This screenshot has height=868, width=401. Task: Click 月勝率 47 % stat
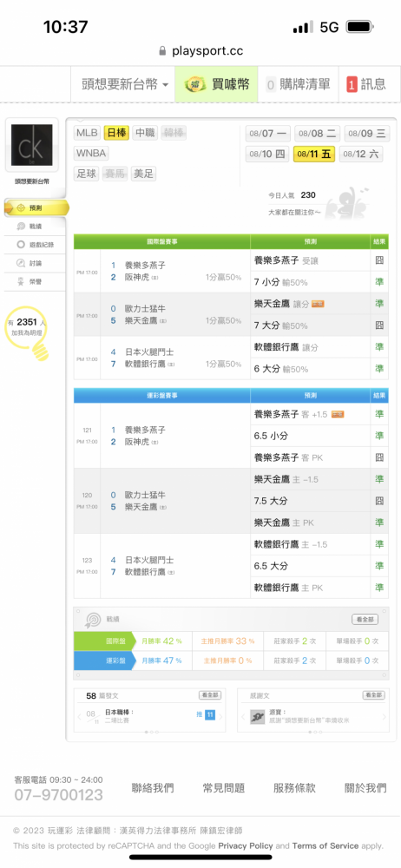tap(161, 661)
